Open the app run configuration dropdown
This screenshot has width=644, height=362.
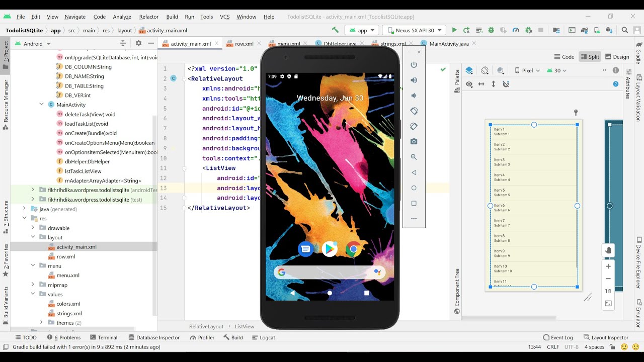pos(362,30)
